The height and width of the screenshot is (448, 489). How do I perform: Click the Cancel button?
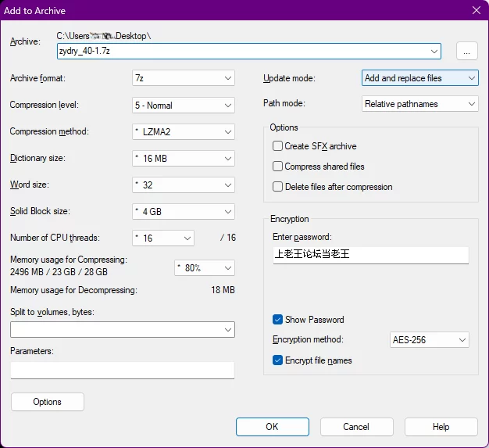356,427
